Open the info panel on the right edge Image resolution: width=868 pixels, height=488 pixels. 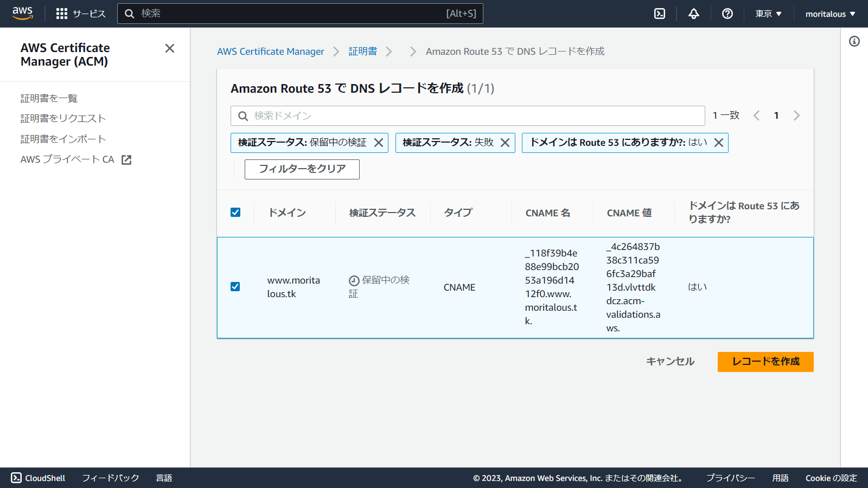pyautogui.click(x=856, y=41)
